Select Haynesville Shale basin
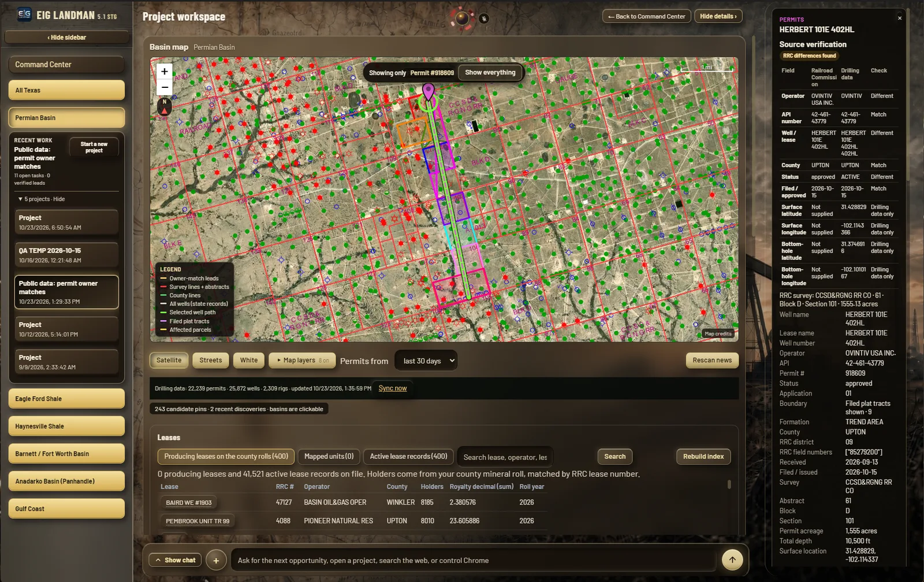 [x=66, y=427]
